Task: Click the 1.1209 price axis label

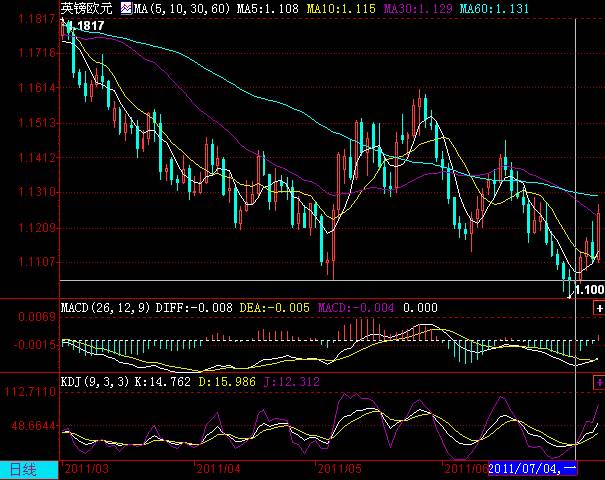Action: click(x=37, y=228)
